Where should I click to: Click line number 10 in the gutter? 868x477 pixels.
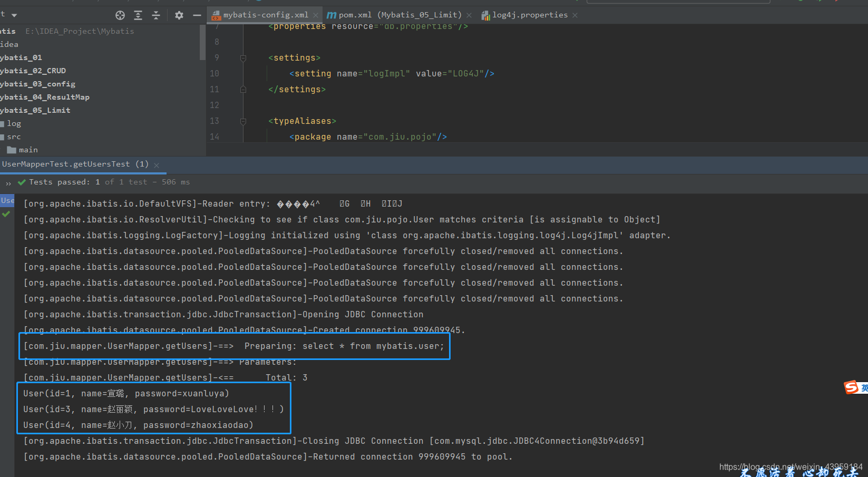click(214, 74)
